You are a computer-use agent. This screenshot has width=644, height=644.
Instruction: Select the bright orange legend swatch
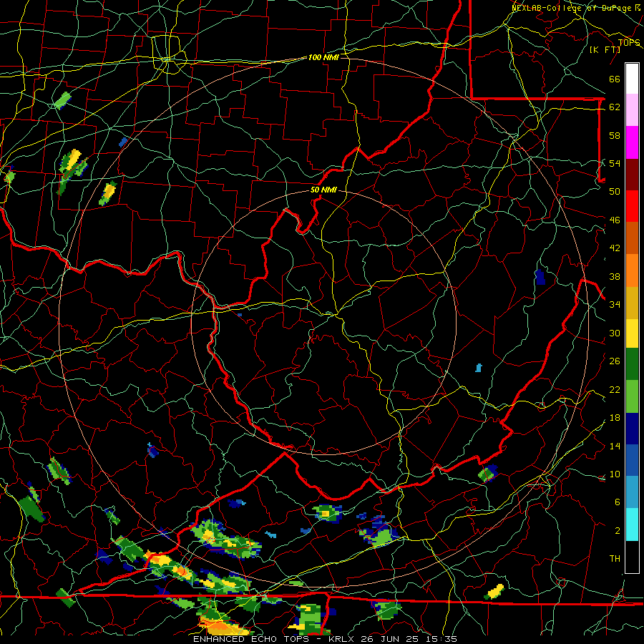coord(632,270)
